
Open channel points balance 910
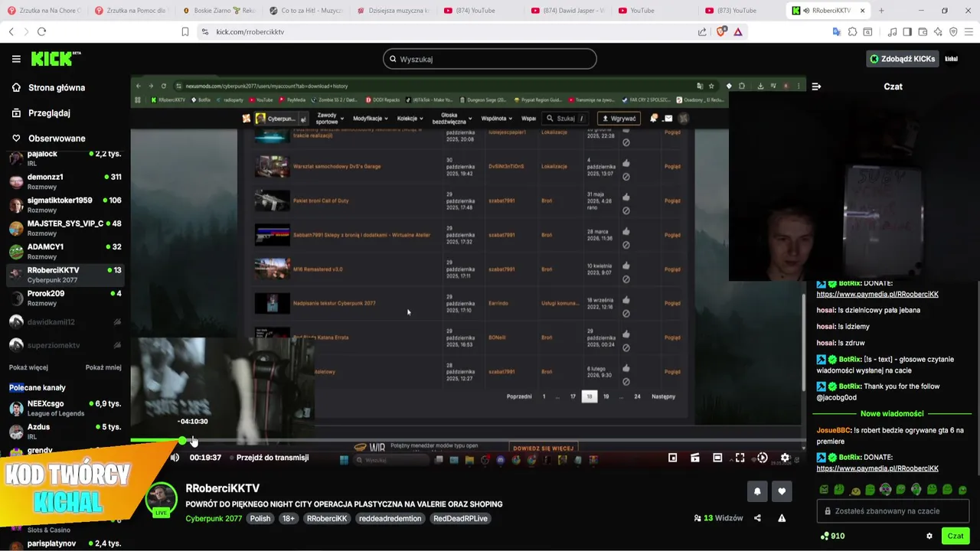pyautogui.click(x=832, y=536)
